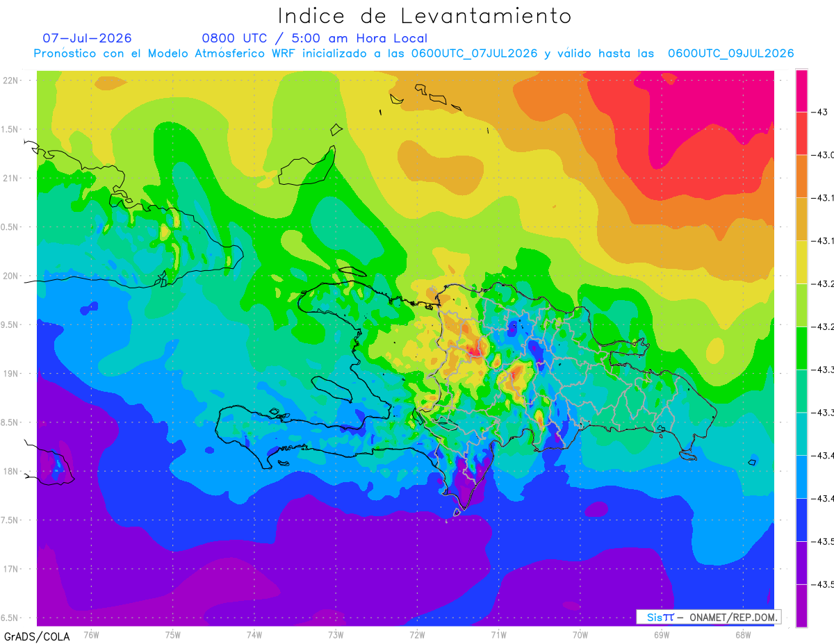Click the 73W longitude label
The image size is (834, 644).
coord(336,634)
